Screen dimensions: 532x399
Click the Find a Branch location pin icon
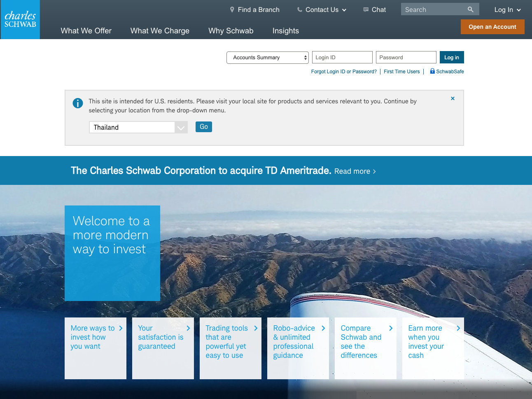point(232,9)
